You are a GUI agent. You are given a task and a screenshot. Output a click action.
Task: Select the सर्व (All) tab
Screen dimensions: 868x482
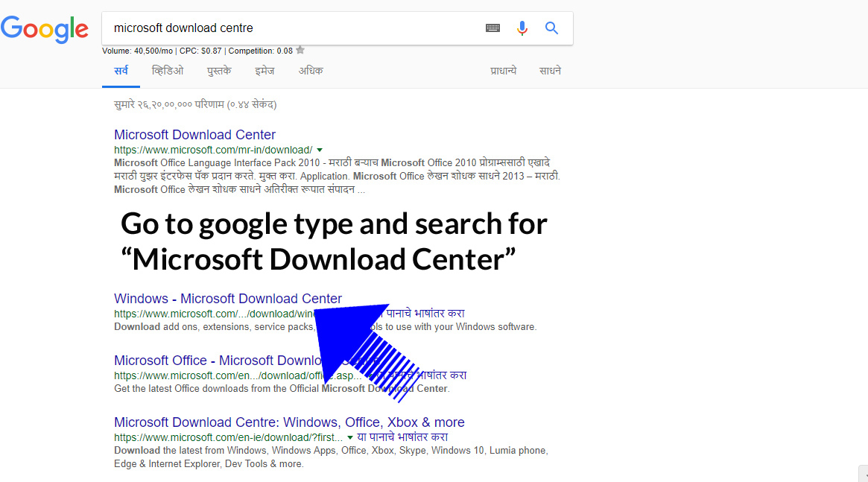pos(121,71)
